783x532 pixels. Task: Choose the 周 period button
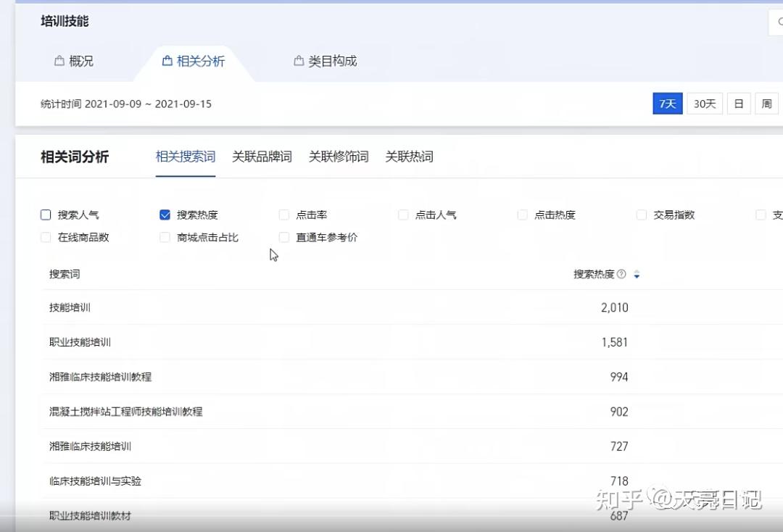[766, 104]
